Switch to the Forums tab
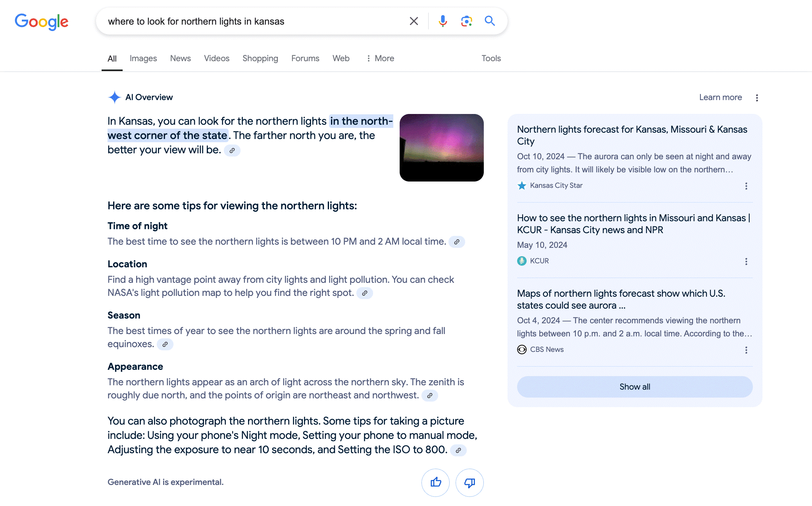Viewport: 812px width, 506px height. (305, 58)
